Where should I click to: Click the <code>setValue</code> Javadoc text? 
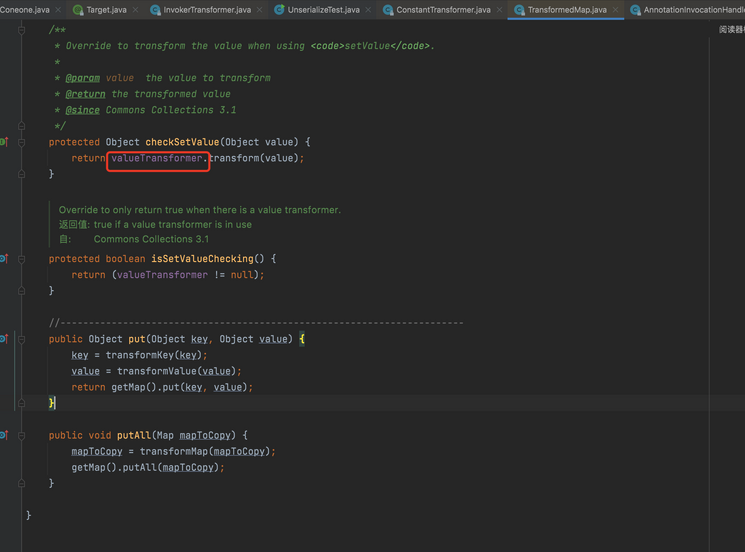(370, 46)
